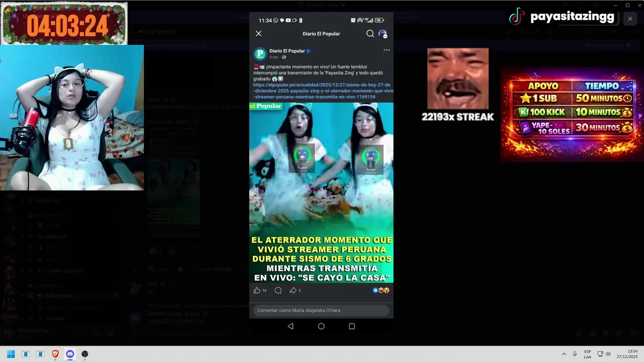Open the Windows Start menu
The image size is (644, 362).
[11, 354]
